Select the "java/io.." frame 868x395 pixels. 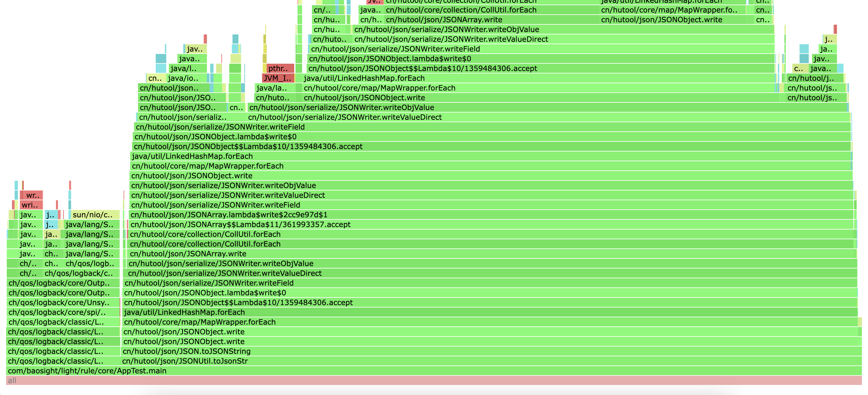point(187,78)
